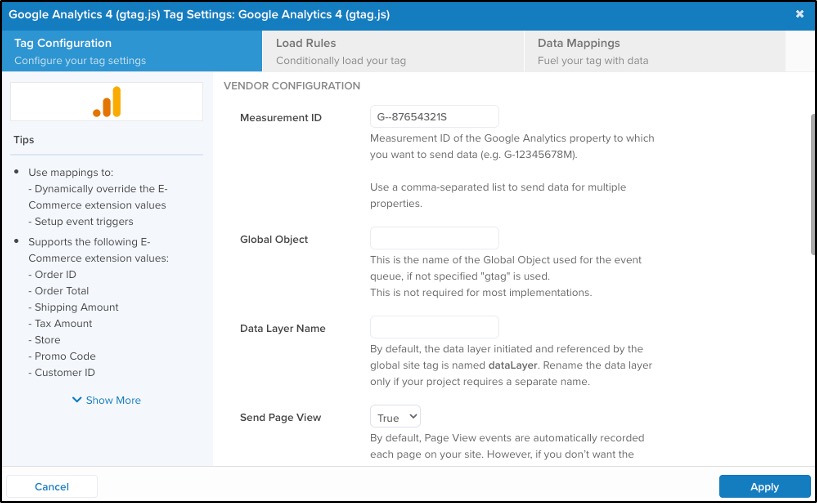This screenshot has width=818, height=504.
Task: Open the Send Page View dropdown
Action: [396, 417]
